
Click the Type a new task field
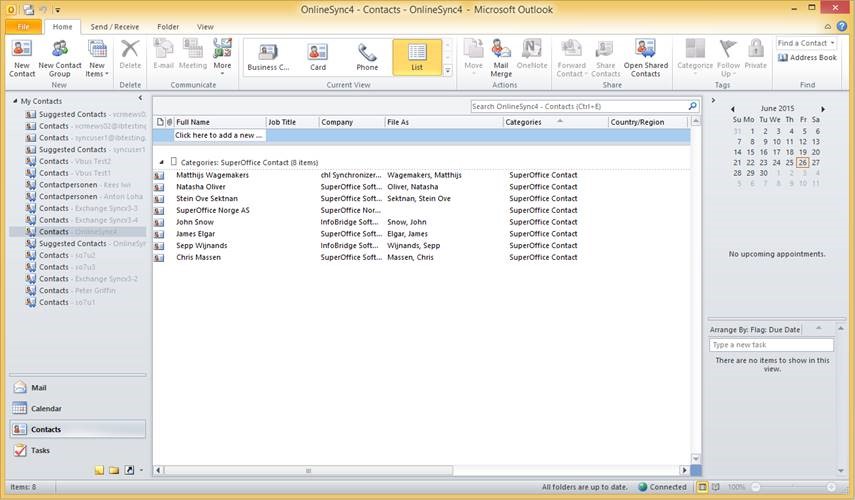pos(771,345)
